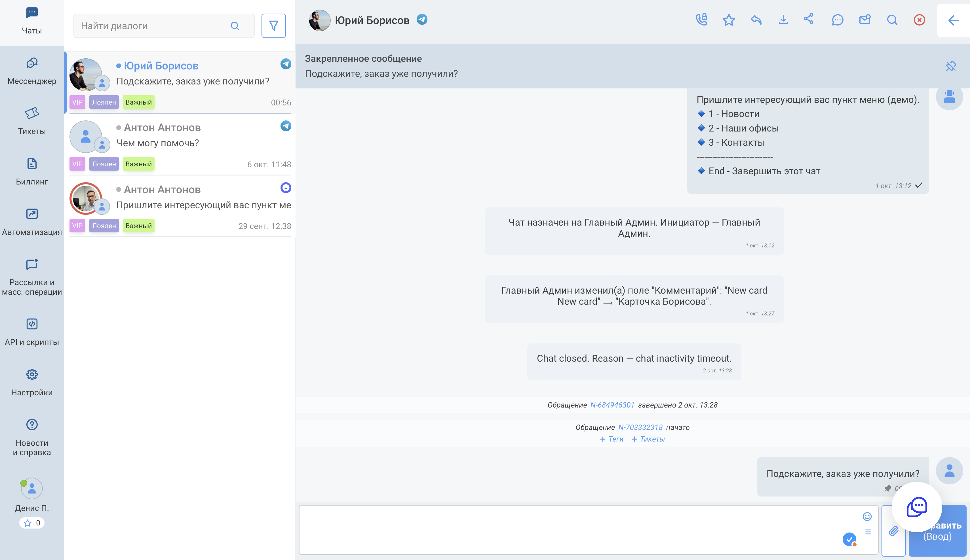Open search within the chat

(x=892, y=20)
